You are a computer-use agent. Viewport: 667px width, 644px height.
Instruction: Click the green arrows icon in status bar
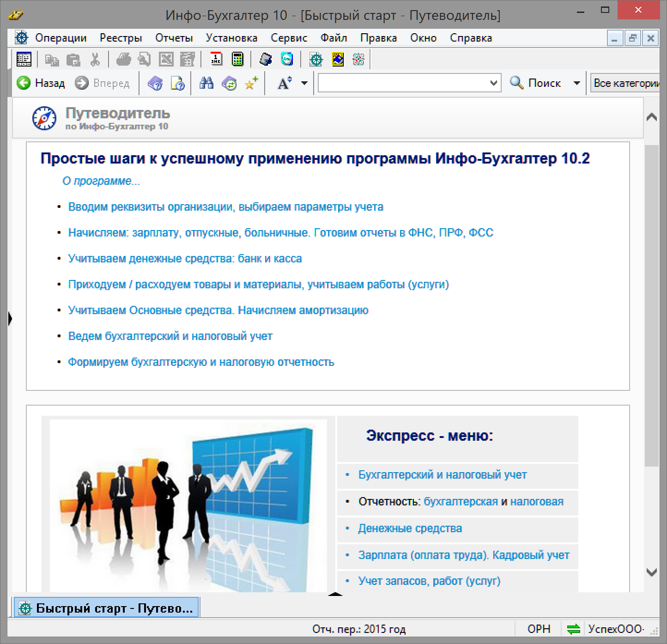point(573,629)
